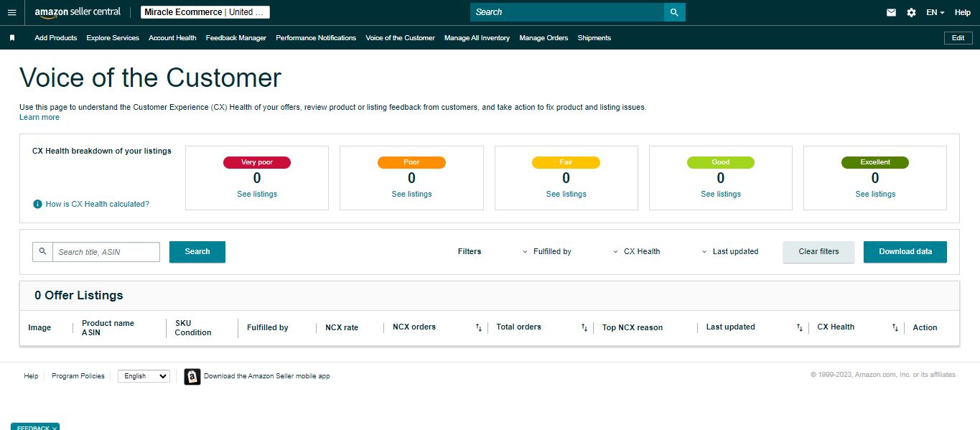Screen dimensions: 980x430
Task: See listings under Good
Action: [721, 194]
